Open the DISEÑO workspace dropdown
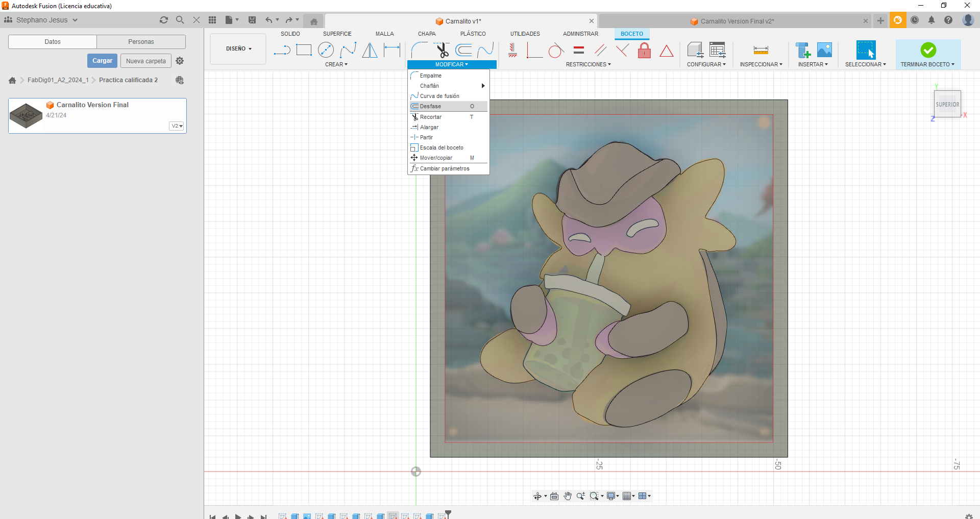980x519 pixels. 238,49
